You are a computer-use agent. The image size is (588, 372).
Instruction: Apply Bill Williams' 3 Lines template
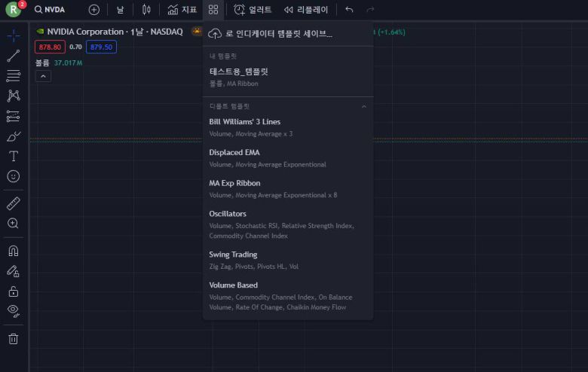(x=288, y=127)
